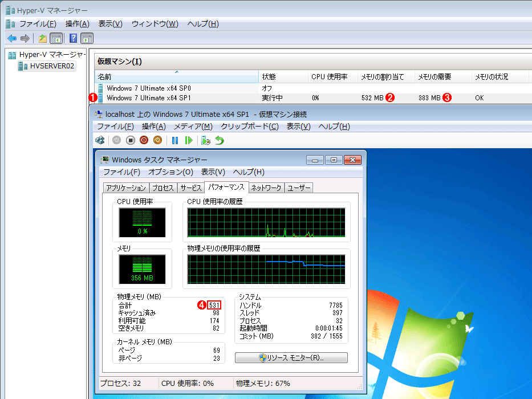Revert the virtual machine to previous snapshot

(x=220, y=141)
